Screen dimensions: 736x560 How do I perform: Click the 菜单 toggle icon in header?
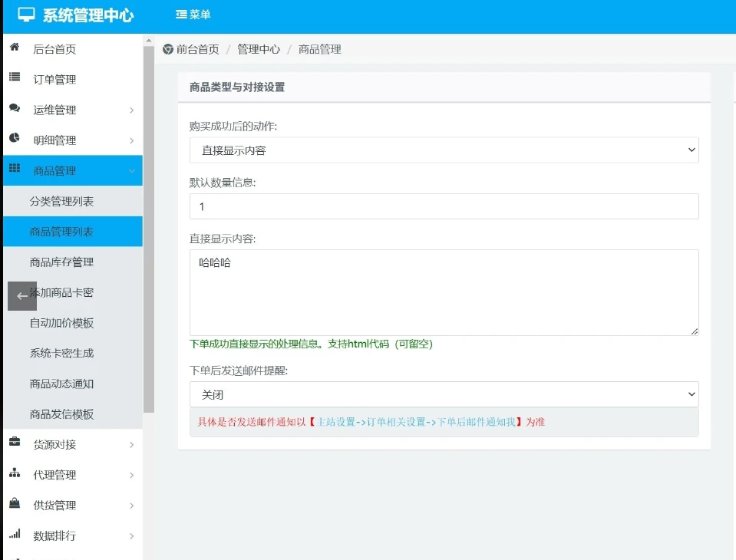(x=181, y=15)
